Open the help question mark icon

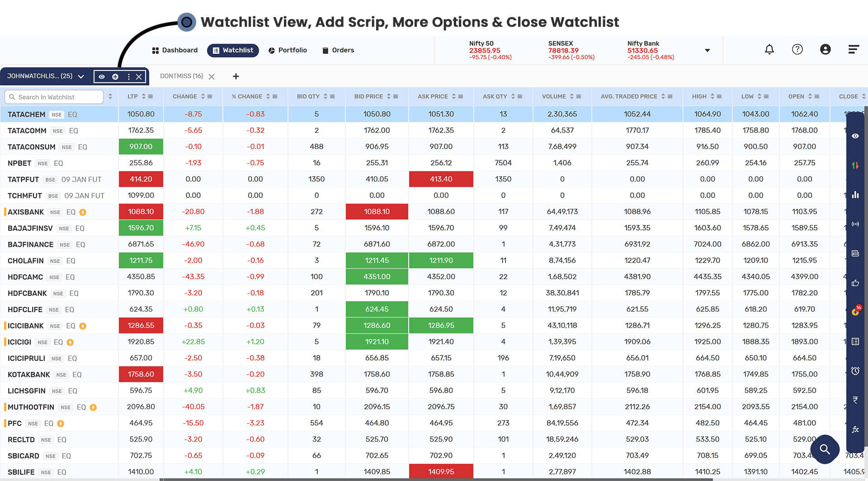(x=797, y=50)
